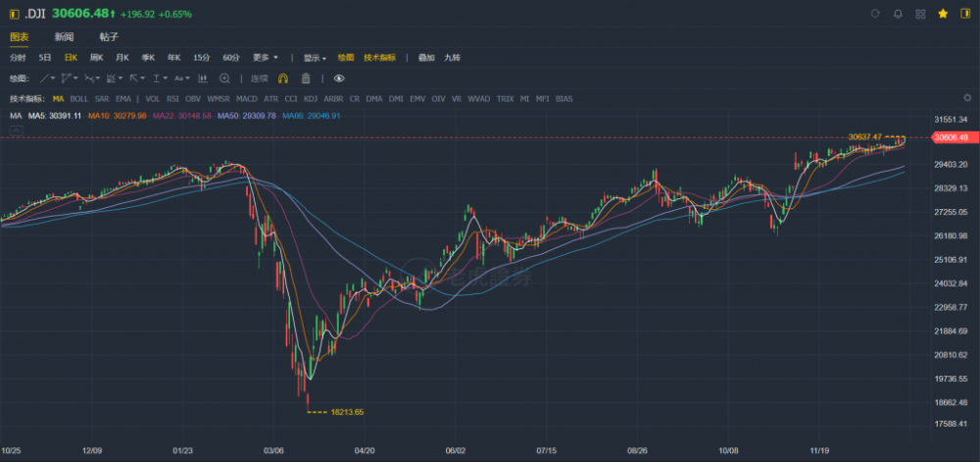Toggle the 连续 continuous drawing mode
The image size is (980, 462).
[x=259, y=77]
